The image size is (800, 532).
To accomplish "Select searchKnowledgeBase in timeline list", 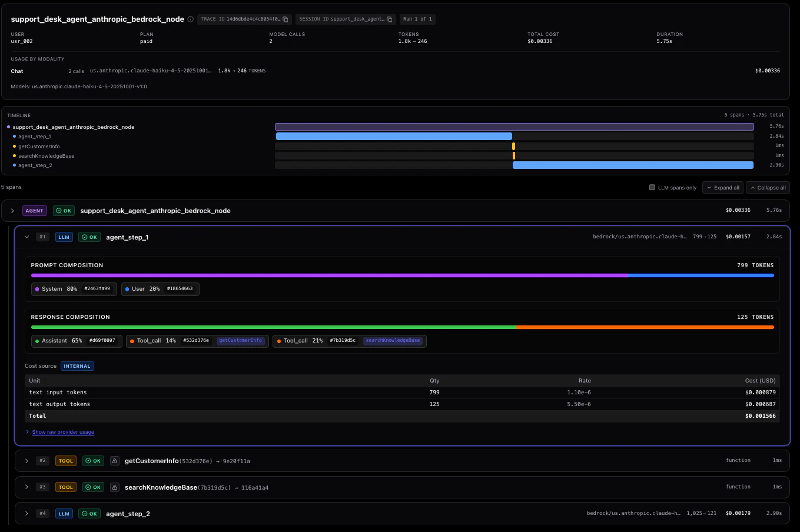I will click(46, 156).
